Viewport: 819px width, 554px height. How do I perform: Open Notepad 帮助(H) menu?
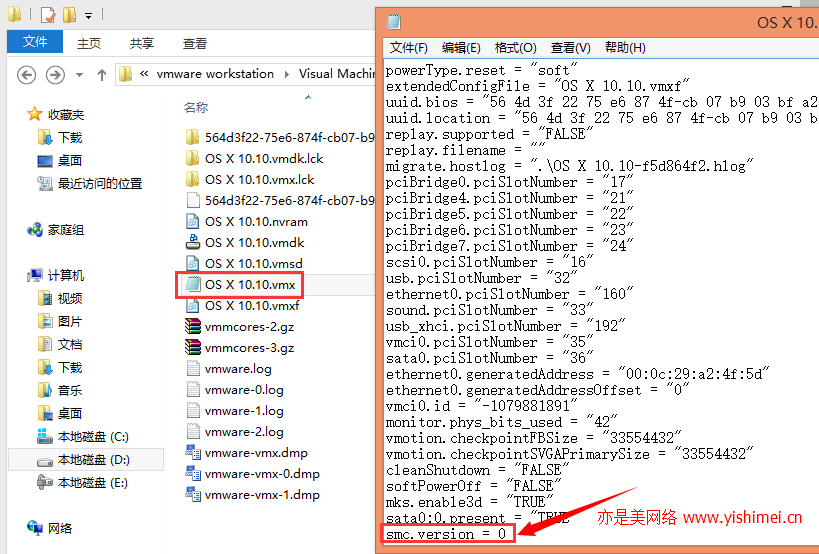click(625, 48)
